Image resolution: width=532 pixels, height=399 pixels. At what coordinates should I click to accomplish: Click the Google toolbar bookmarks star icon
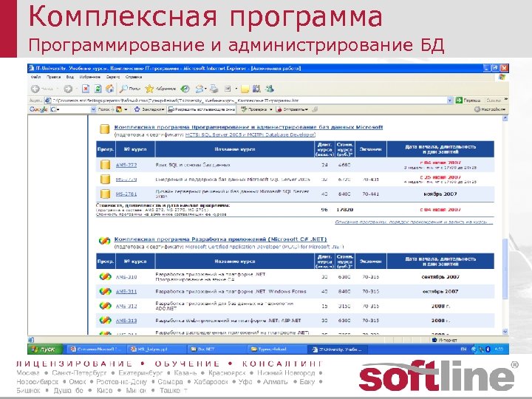[137, 109]
